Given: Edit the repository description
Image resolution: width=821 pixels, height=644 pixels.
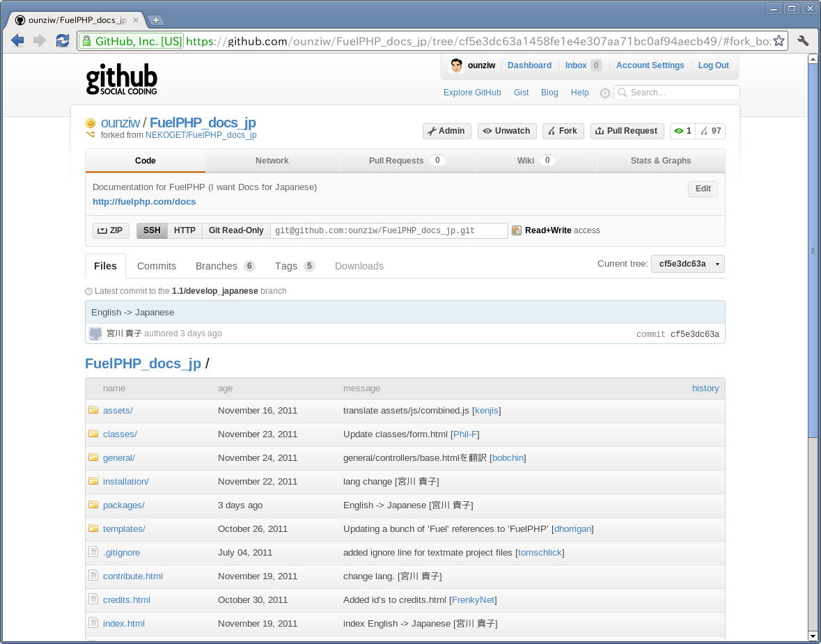Looking at the screenshot, I should 703,189.
